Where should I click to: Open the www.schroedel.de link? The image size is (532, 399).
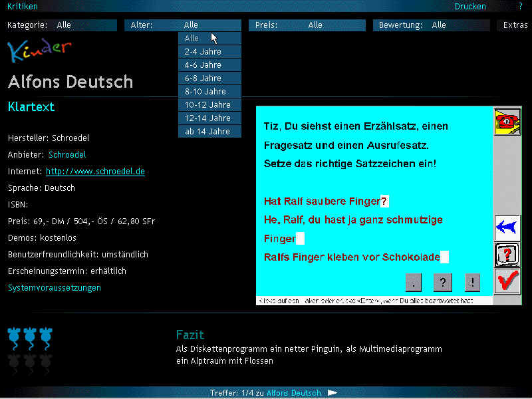(x=95, y=172)
